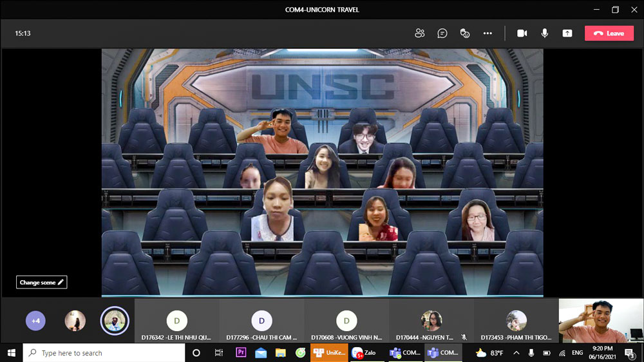Restore down the Teams meeting window
Image resolution: width=644 pixels, height=362 pixels.
point(615,10)
